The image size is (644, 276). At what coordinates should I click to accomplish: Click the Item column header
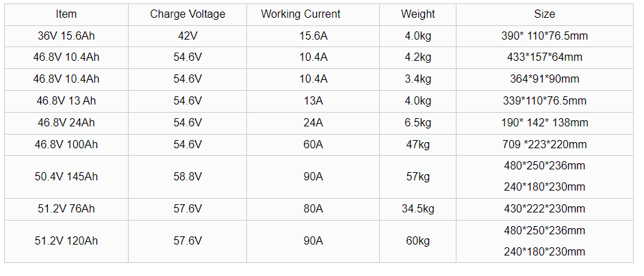click(66, 14)
